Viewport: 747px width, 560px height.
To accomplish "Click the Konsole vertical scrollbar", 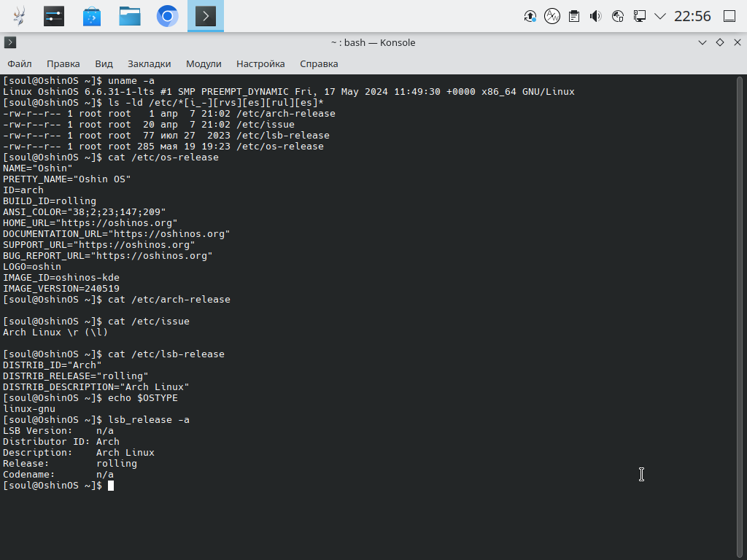I will point(740,316).
